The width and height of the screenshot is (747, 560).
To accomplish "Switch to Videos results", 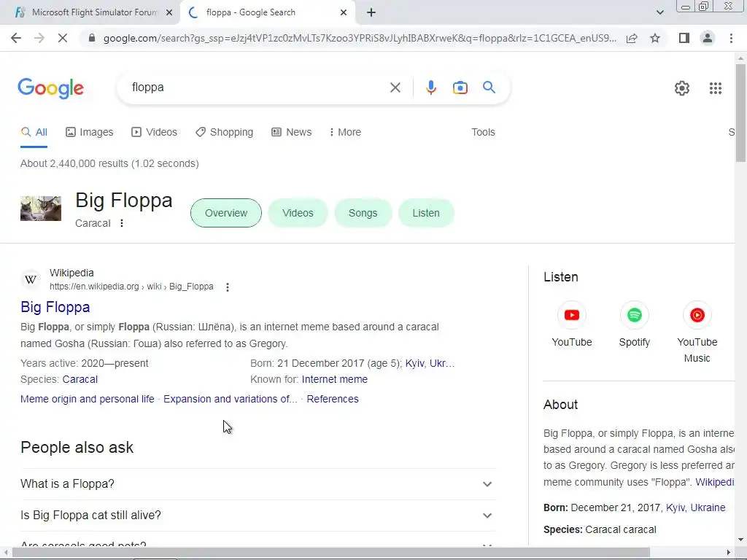I will tap(154, 133).
